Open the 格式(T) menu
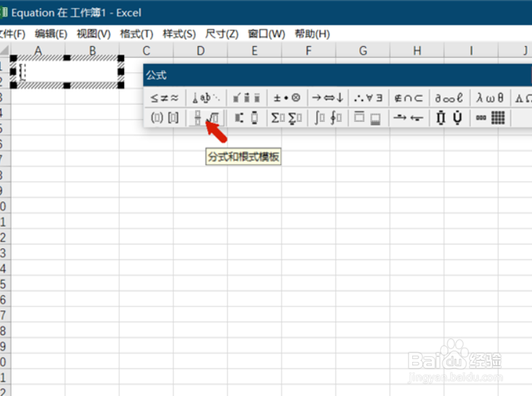 click(x=136, y=34)
